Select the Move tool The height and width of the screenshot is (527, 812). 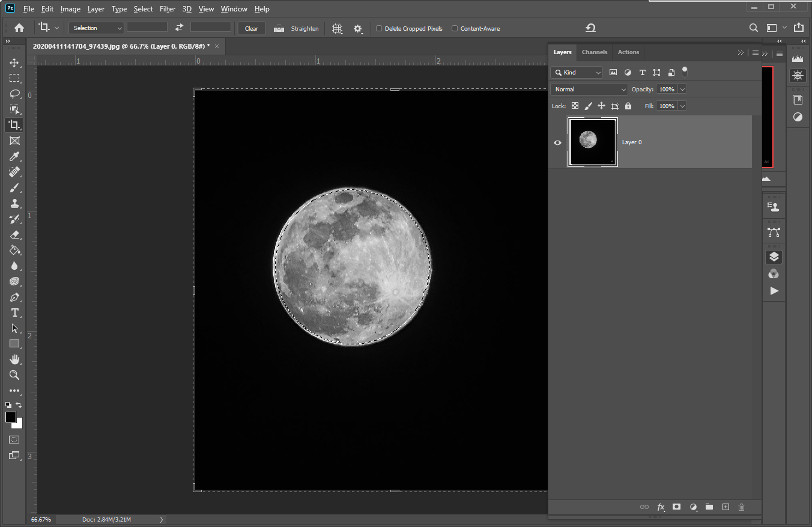pos(14,62)
